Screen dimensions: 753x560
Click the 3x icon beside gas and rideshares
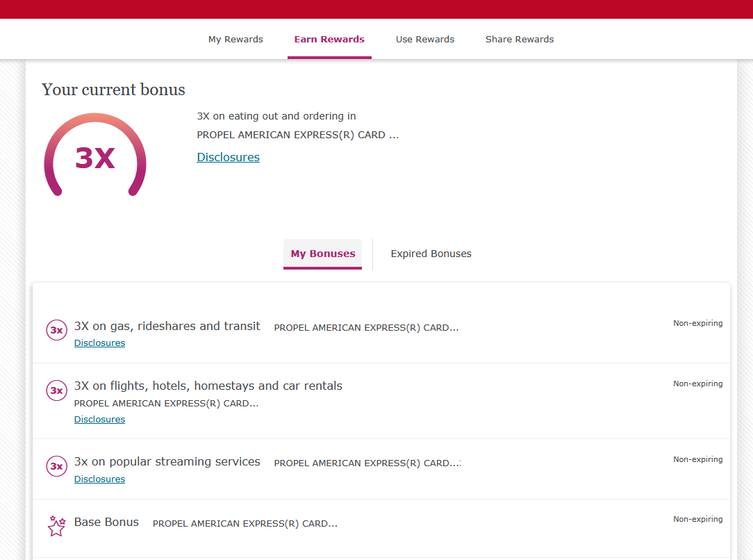pos(57,330)
